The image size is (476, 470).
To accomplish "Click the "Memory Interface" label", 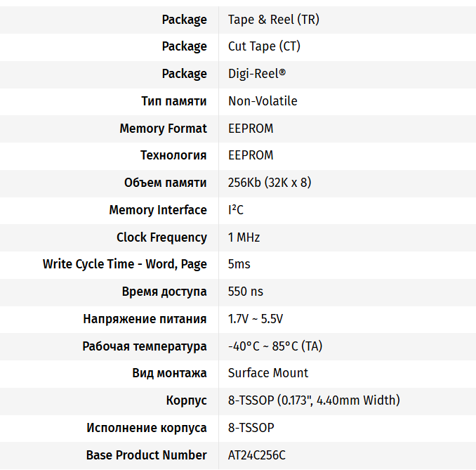I will (158, 210).
